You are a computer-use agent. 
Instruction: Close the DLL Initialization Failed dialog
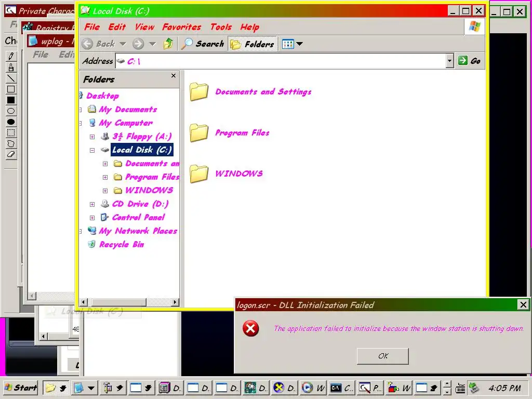tap(523, 304)
